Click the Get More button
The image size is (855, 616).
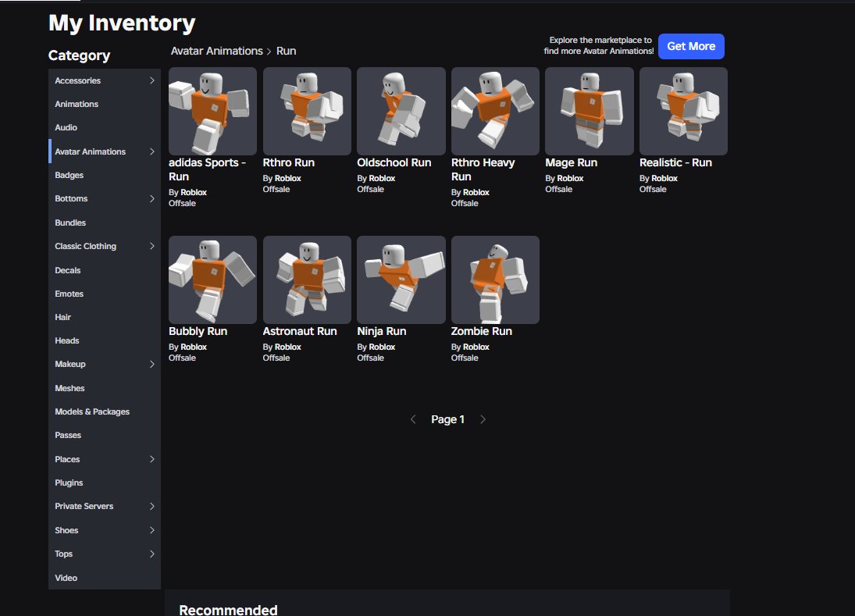pyautogui.click(x=691, y=46)
